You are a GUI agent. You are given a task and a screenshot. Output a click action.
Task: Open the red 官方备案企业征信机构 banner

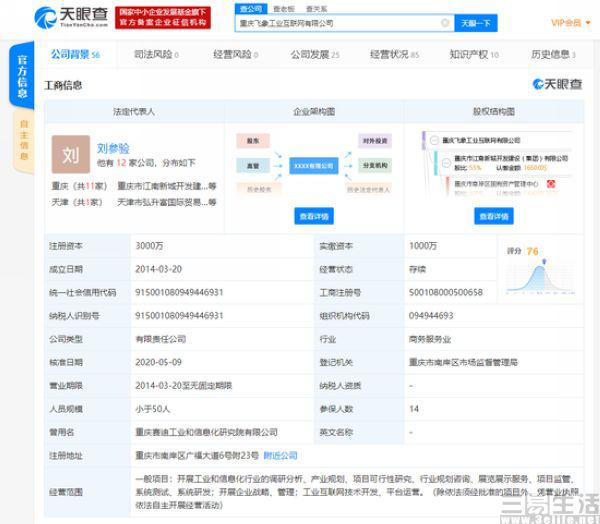point(163,17)
